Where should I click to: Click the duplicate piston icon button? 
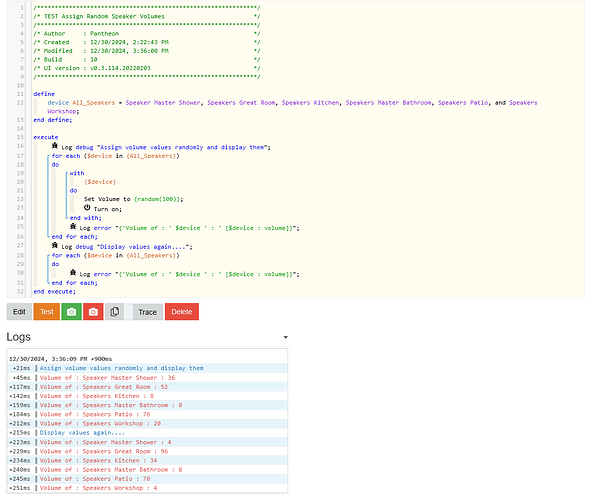(x=114, y=312)
